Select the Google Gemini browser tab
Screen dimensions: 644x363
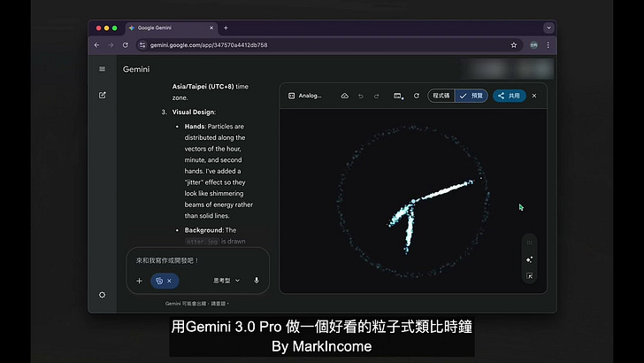172,28
